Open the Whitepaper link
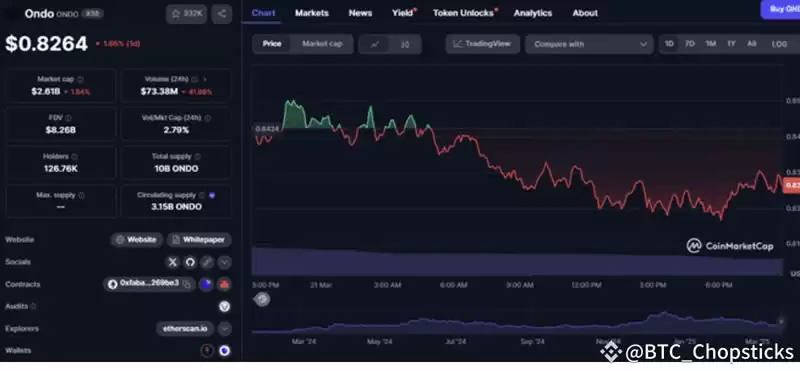 click(199, 240)
